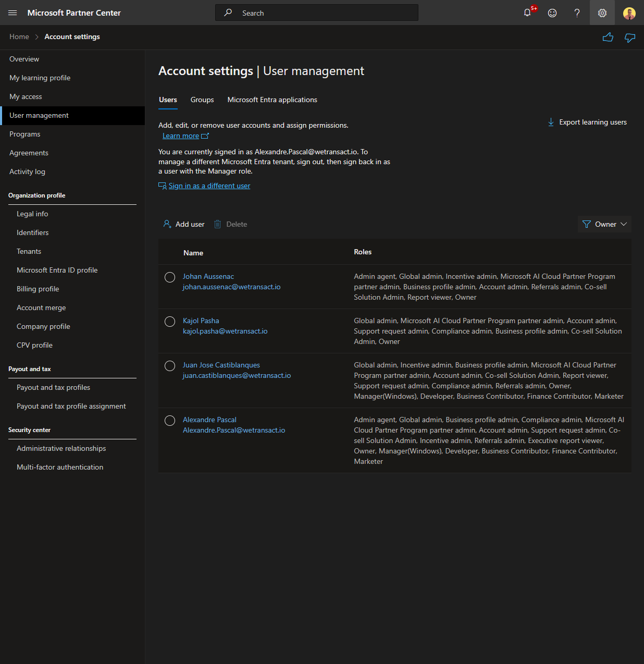Click the Export download arrow icon
This screenshot has width=644, height=664.
[551, 122]
